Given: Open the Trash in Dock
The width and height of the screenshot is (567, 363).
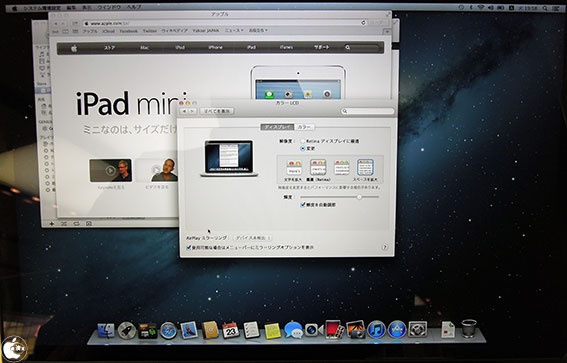Looking at the screenshot, I should click(469, 329).
